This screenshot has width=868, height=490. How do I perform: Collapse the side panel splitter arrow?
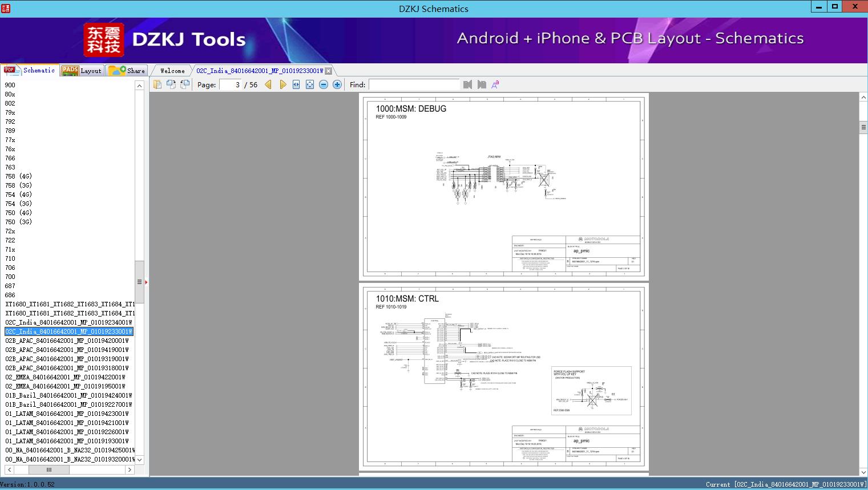coord(146,282)
